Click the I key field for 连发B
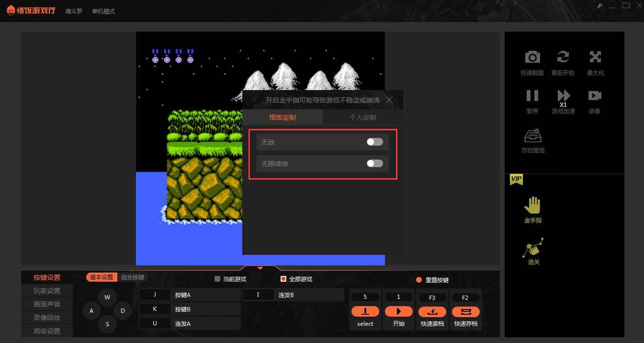 [258, 295]
